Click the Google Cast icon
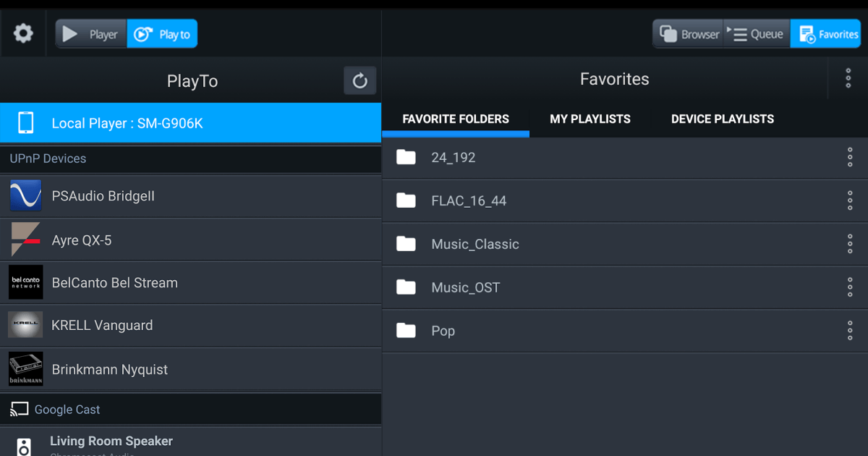Screen dimensions: 868x456 coord(19,410)
